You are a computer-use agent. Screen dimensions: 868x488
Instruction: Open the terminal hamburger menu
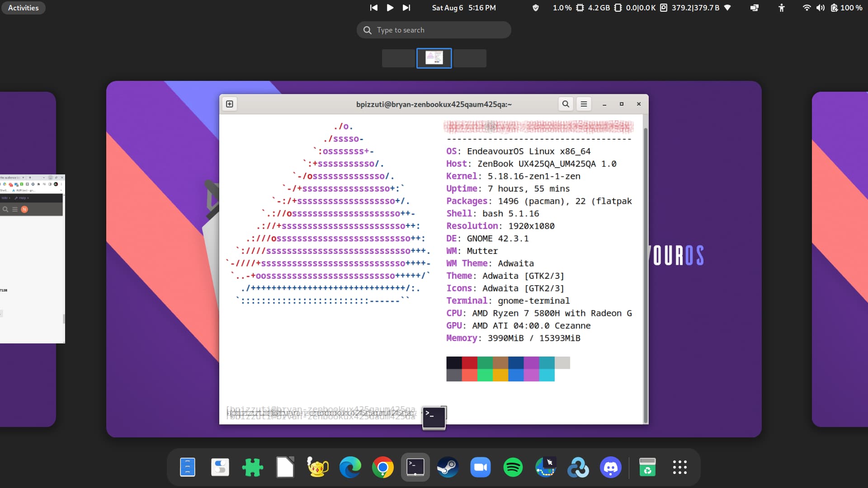tap(584, 104)
